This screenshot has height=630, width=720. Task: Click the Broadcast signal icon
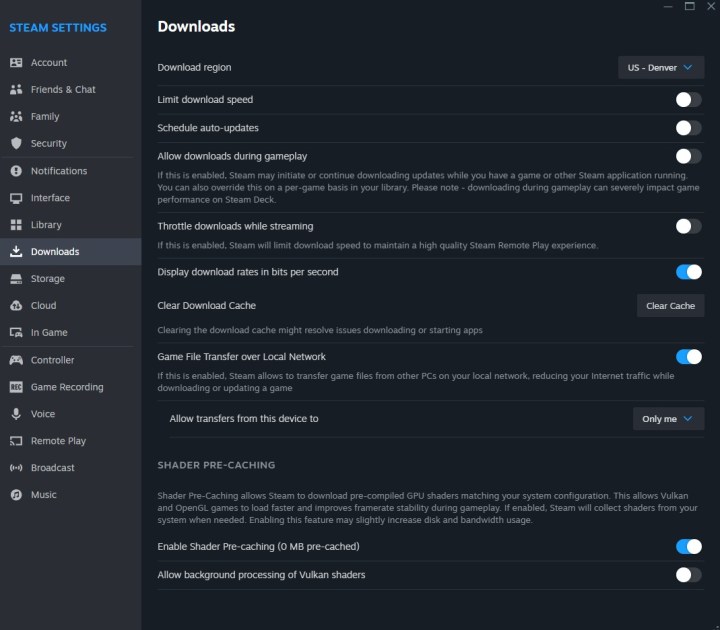point(16,467)
